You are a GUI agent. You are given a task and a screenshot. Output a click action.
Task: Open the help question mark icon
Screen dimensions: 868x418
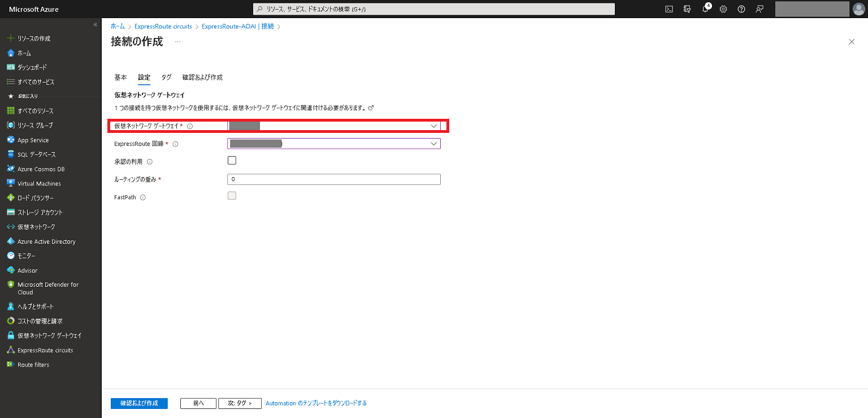tap(741, 9)
